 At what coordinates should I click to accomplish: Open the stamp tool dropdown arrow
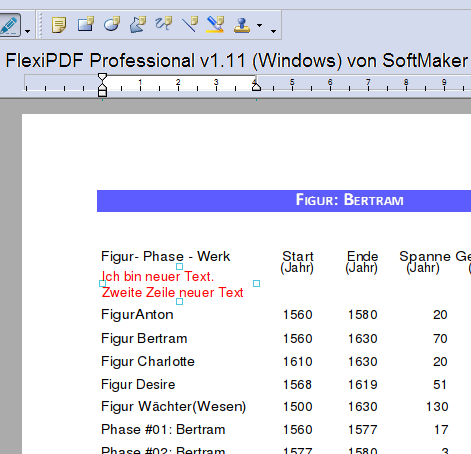259,25
